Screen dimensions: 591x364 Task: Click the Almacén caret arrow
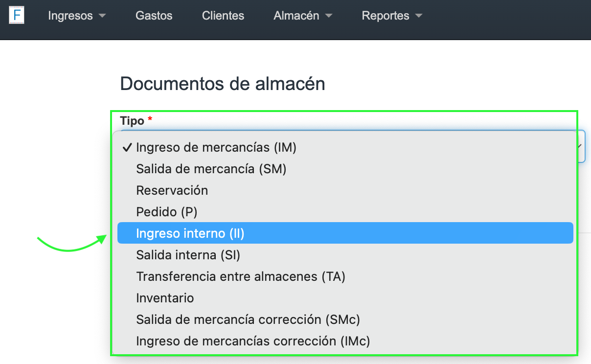(329, 16)
